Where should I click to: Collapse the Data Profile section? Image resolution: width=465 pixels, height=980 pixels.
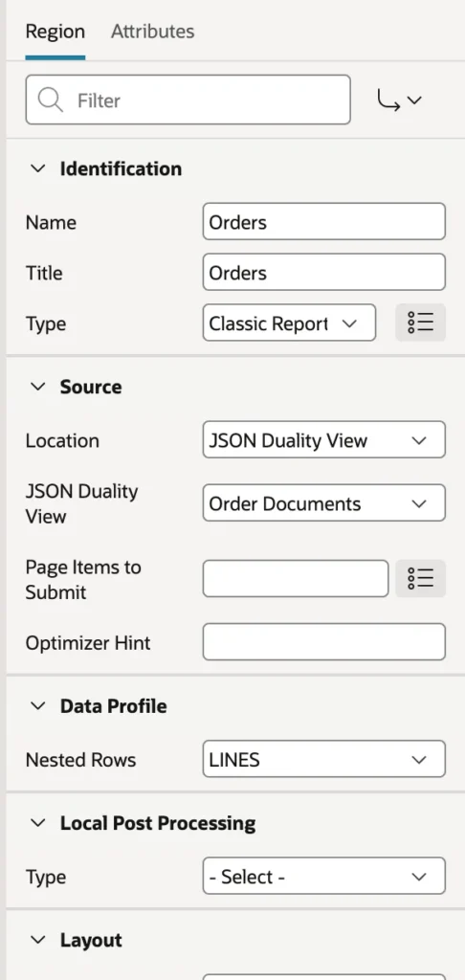point(38,706)
